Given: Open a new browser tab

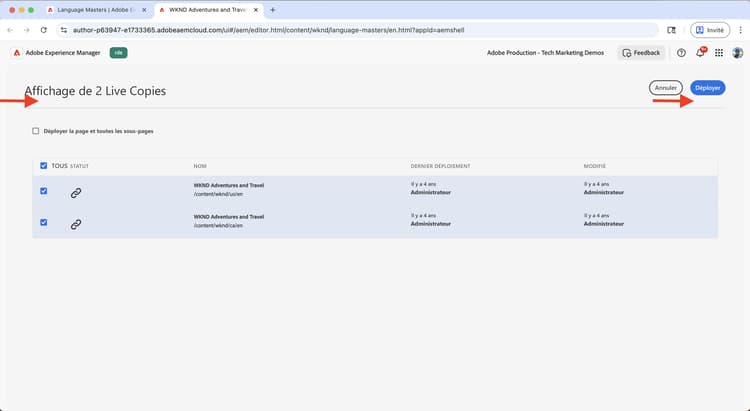Looking at the screenshot, I should [273, 10].
